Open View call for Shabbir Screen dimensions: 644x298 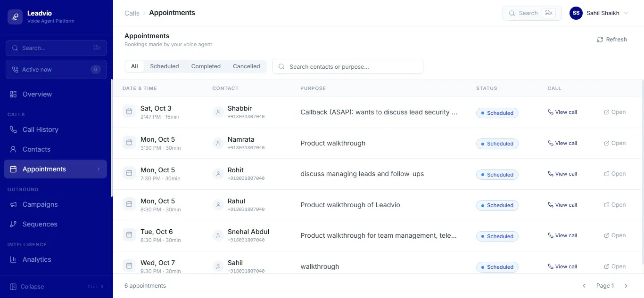(x=562, y=112)
